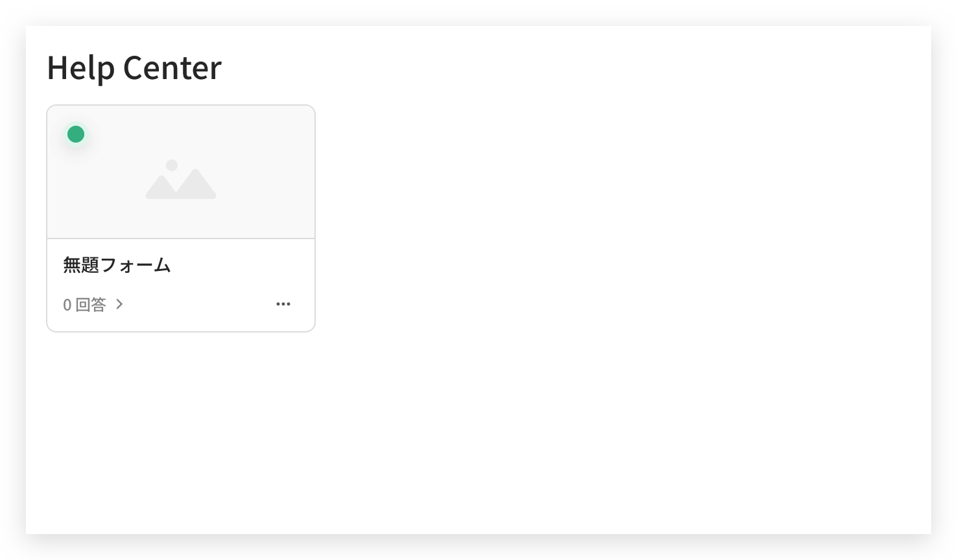Screen dimensions: 957x560
Task: View the 0 回答 responses link
Action: (x=93, y=304)
